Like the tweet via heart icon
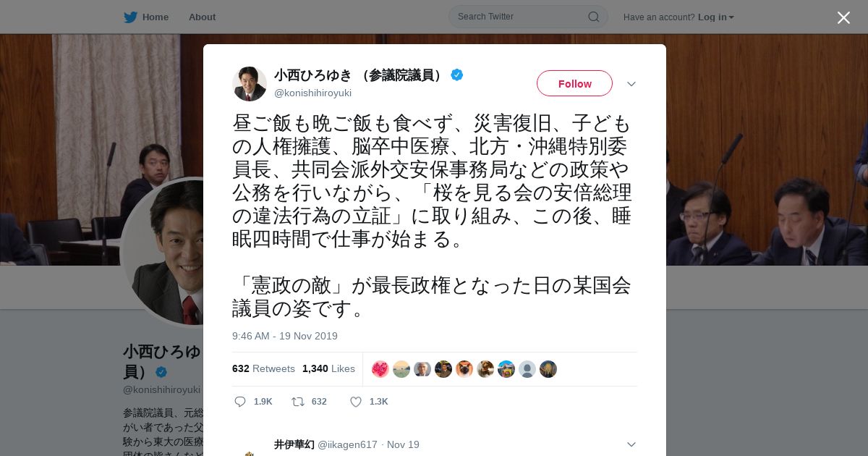The width and height of the screenshot is (868, 456). point(355,402)
